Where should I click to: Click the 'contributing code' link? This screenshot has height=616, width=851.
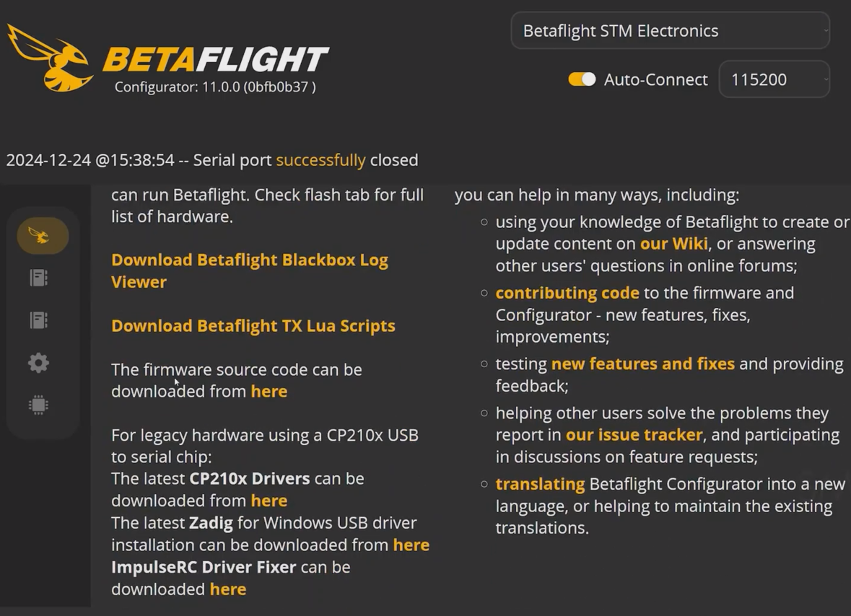(567, 293)
